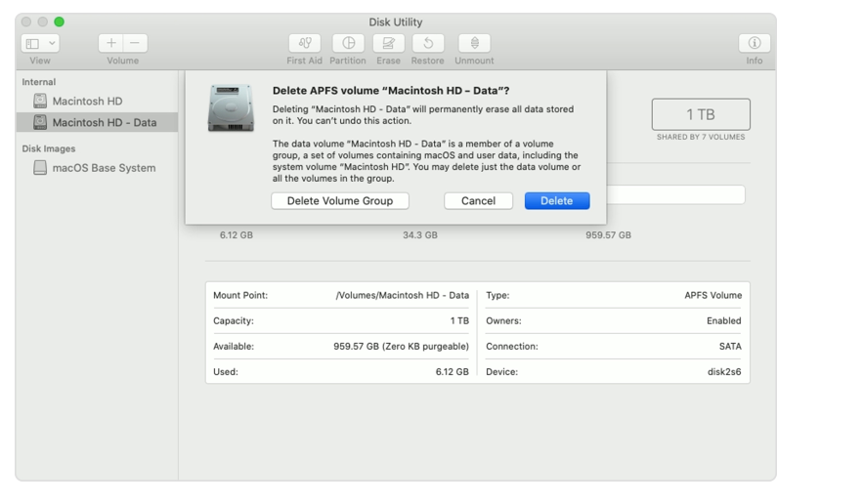Open the View dropdown chevron

(52, 43)
